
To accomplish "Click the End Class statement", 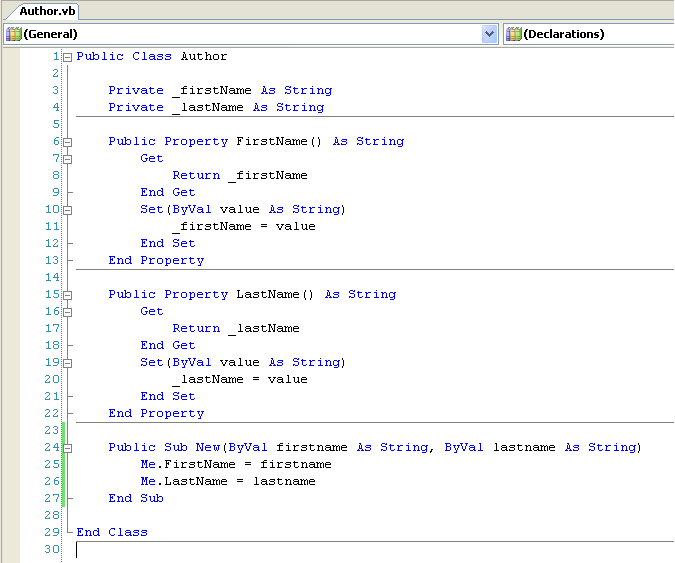I will [112, 532].
